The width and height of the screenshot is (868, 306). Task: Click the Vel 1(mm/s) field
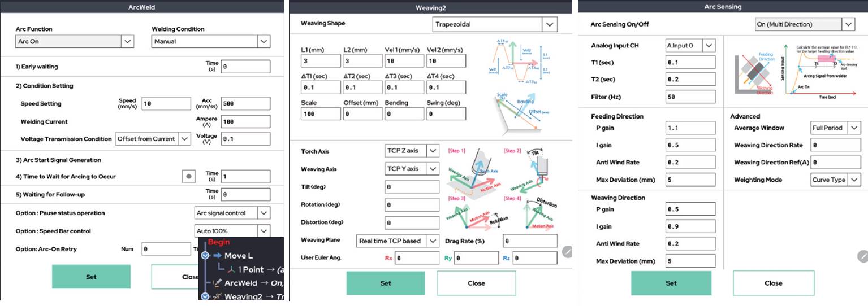click(x=404, y=61)
